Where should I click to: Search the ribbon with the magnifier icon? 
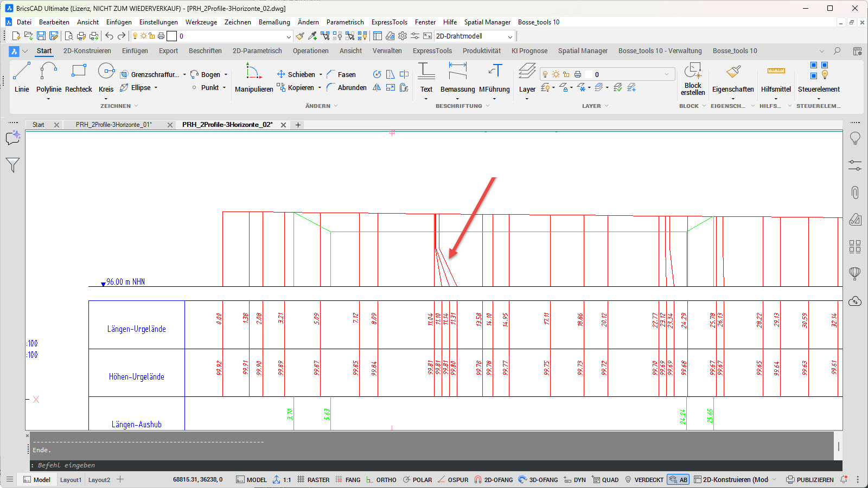point(838,51)
